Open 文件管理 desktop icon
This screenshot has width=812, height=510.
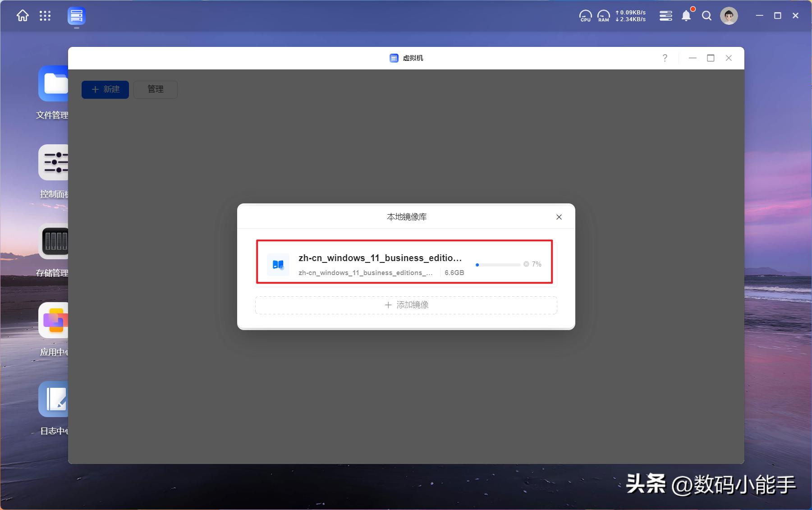(x=53, y=84)
